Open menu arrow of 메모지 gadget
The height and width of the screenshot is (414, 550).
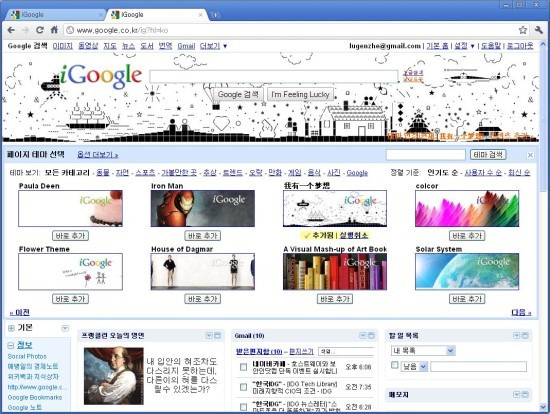pos(516,395)
